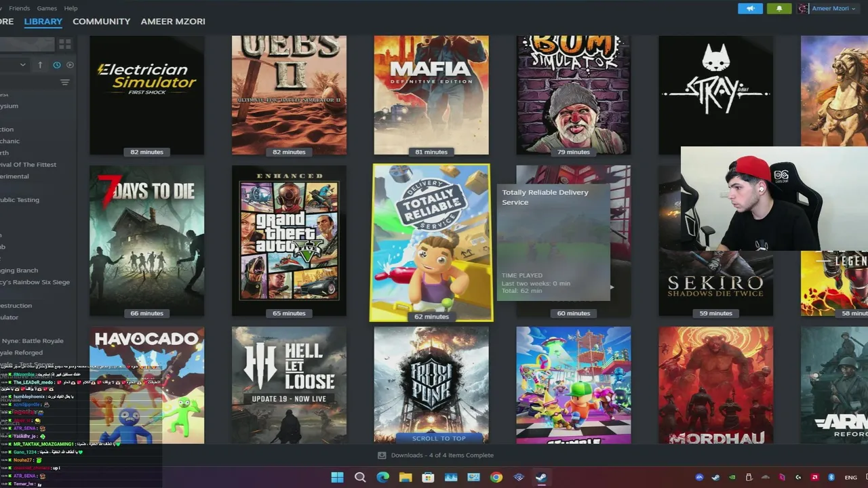Select Survival Of The Fittest sidebar entry
Viewport: 868px width, 488px height.
tap(27, 165)
